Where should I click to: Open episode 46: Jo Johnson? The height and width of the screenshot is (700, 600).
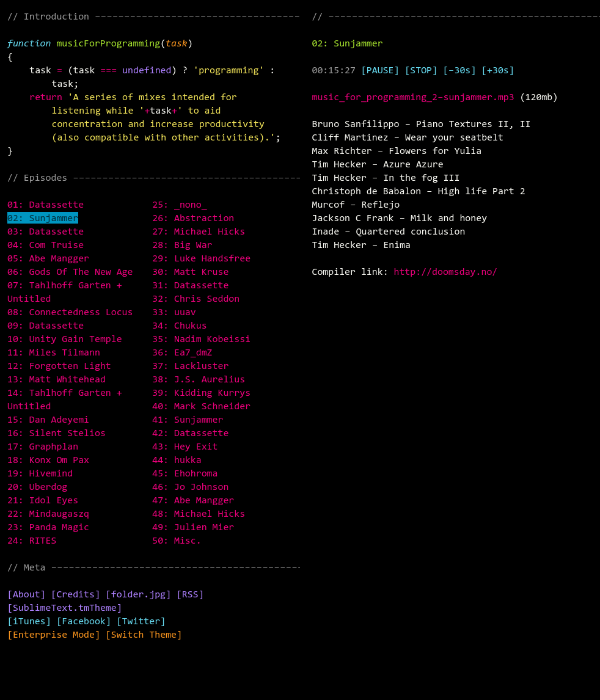191,487
